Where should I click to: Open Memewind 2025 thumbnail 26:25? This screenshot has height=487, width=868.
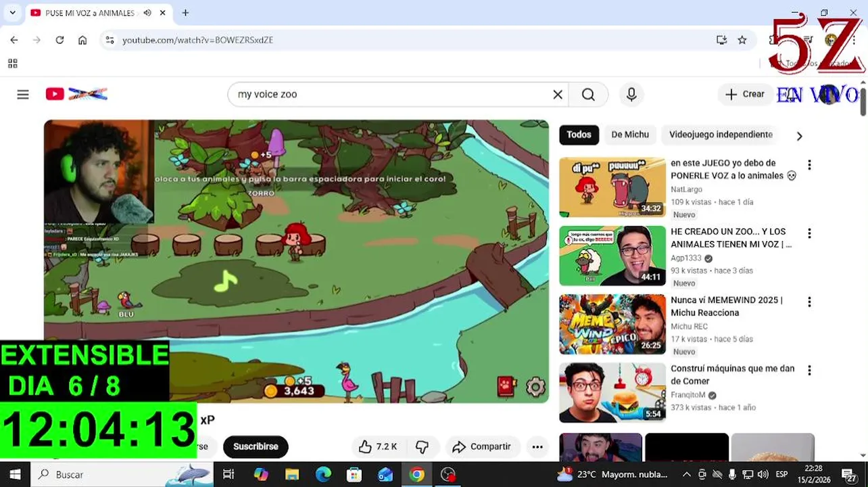pyautogui.click(x=612, y=325)
